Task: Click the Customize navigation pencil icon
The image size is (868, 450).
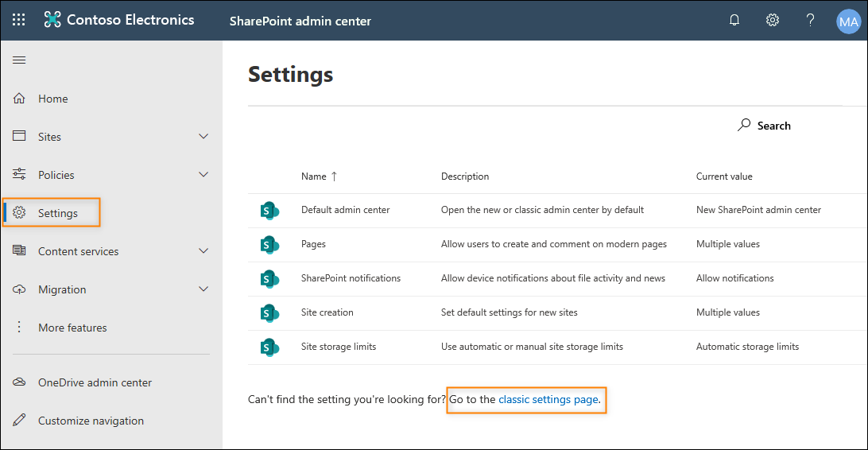Action: point(19,420)
